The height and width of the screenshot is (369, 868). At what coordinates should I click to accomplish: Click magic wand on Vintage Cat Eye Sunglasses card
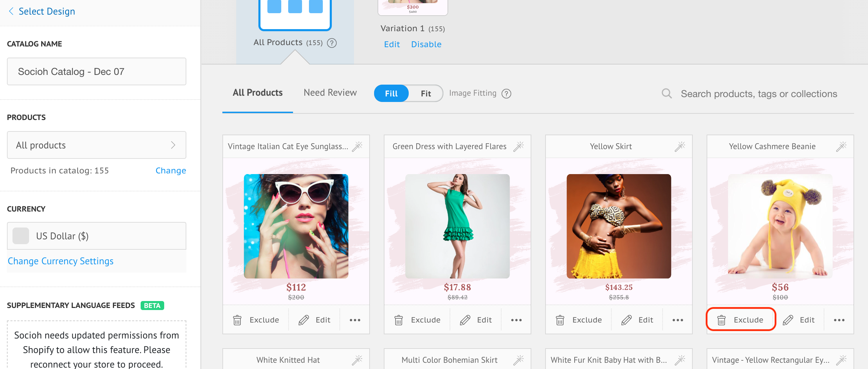pyautogui.click(x=357, y=147)
